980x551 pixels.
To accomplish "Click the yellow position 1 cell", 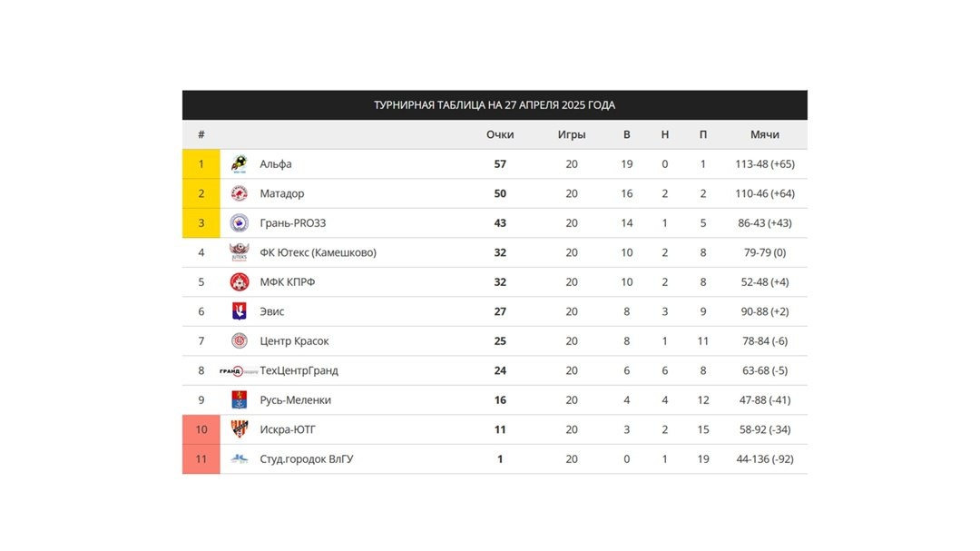I will click(x=201, y=164).
